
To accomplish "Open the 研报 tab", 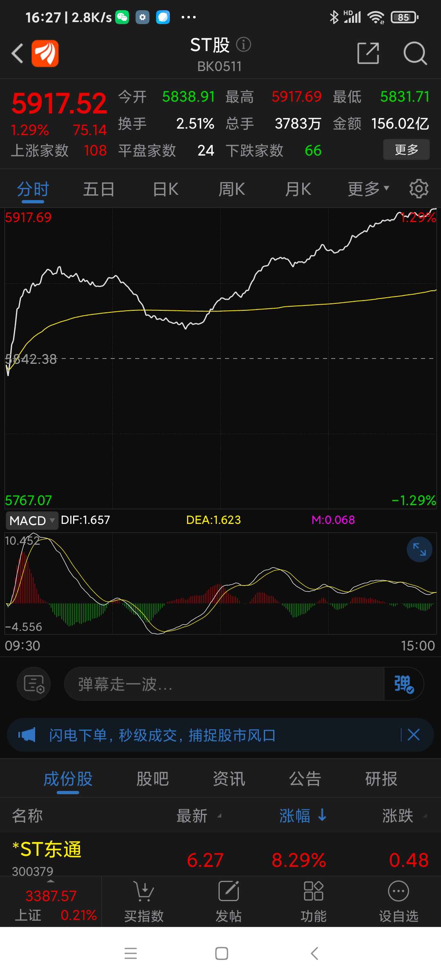I will tap(381, 779).
